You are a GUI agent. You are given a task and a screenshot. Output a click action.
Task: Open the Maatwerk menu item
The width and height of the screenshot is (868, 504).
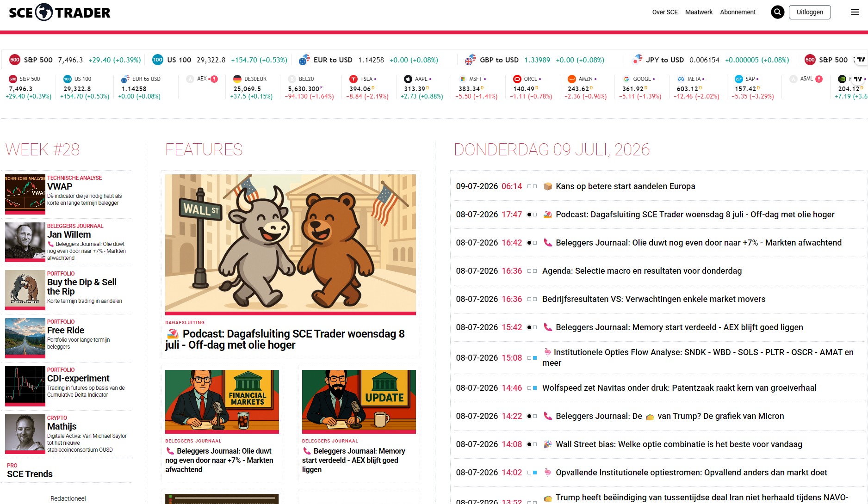click(699, 12)
